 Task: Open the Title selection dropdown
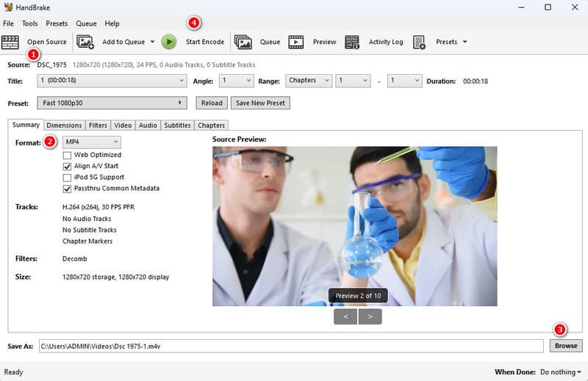tap(112, 81)
